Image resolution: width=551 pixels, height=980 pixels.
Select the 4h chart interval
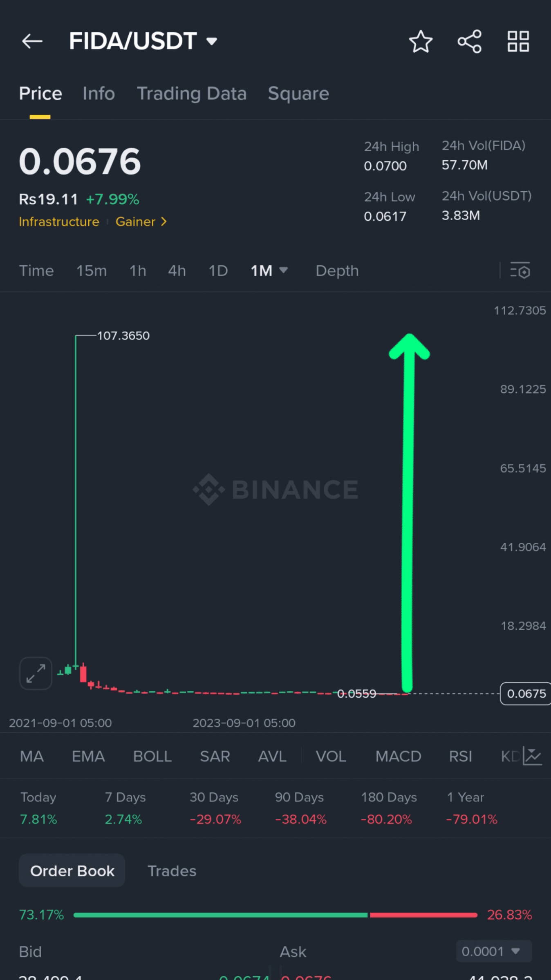point(177,271)
